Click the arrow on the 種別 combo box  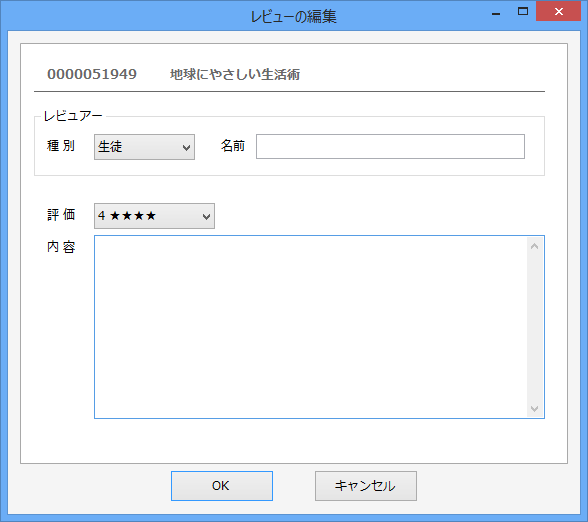tap(186, 147)
